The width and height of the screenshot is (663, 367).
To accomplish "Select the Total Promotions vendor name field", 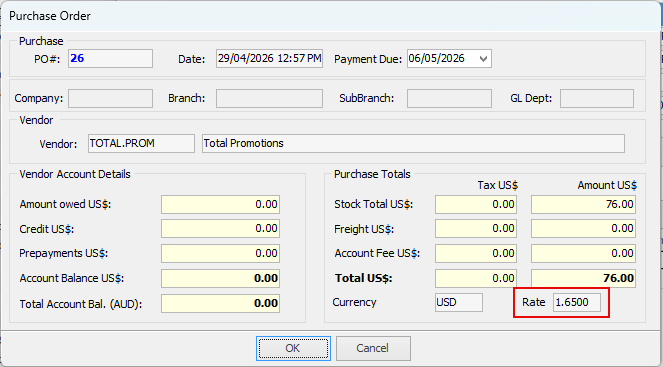I will (x=413, y=143).
